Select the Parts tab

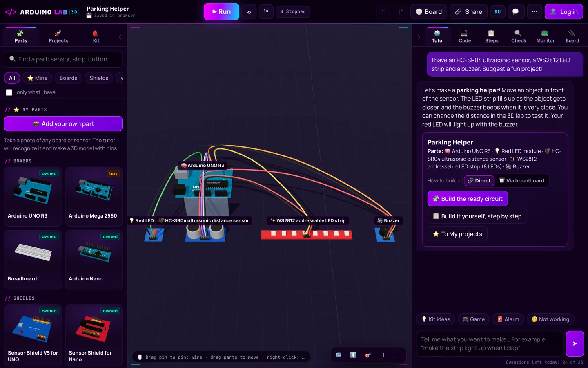(21, 36)
